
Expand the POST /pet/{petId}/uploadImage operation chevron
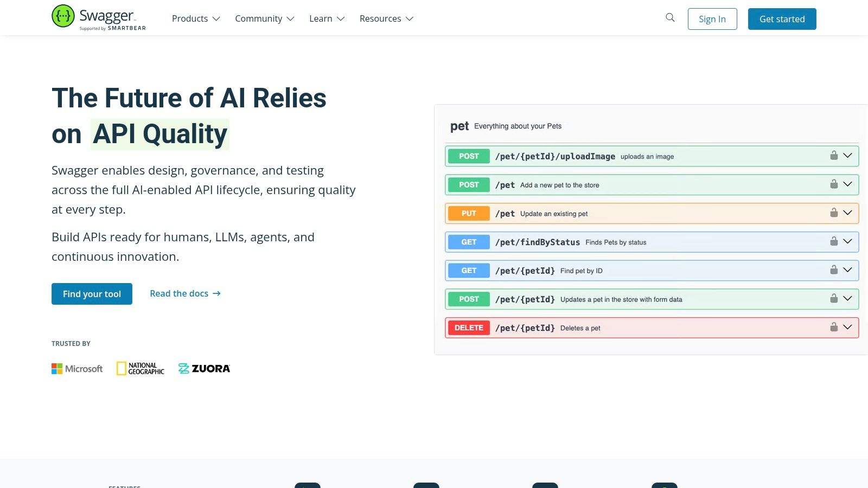coord(847,156)
